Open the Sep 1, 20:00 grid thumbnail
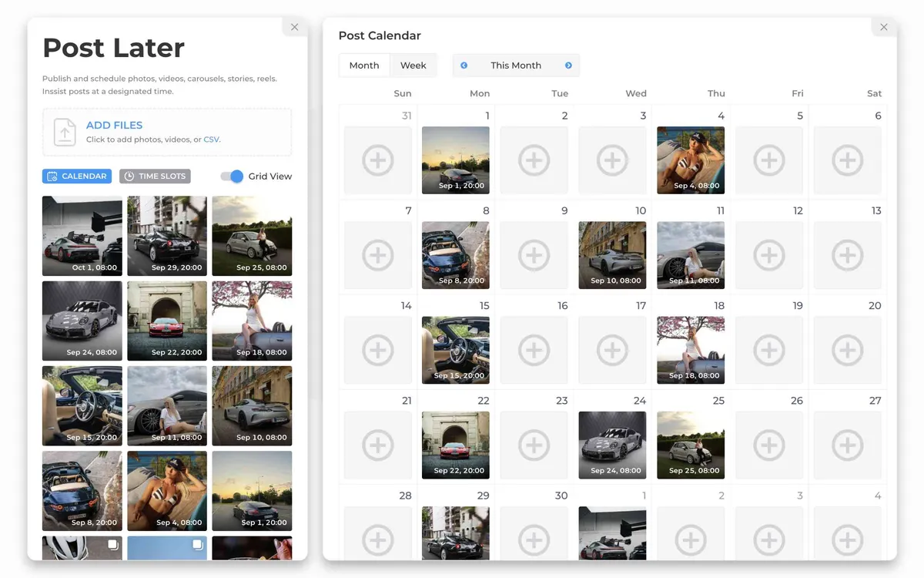Image resolution: width=924 pixels, height=578 pixels. pyautogui.click(x=252, y=491)
